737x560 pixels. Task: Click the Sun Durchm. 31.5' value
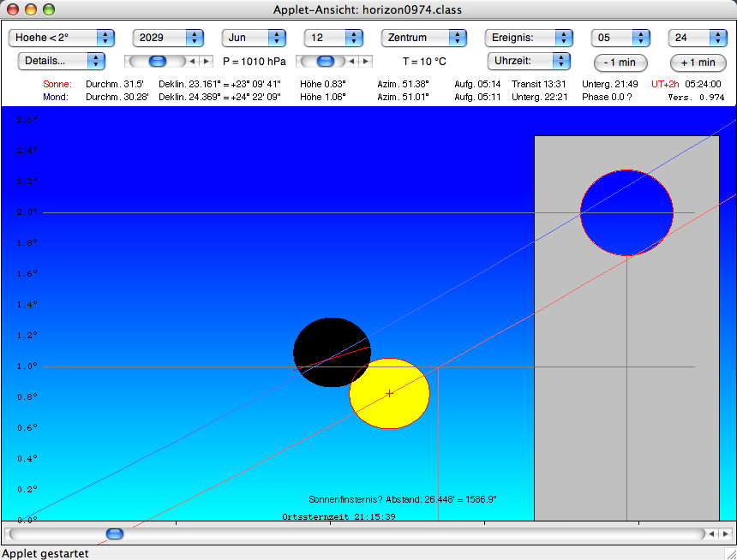(x=115, y=84)
